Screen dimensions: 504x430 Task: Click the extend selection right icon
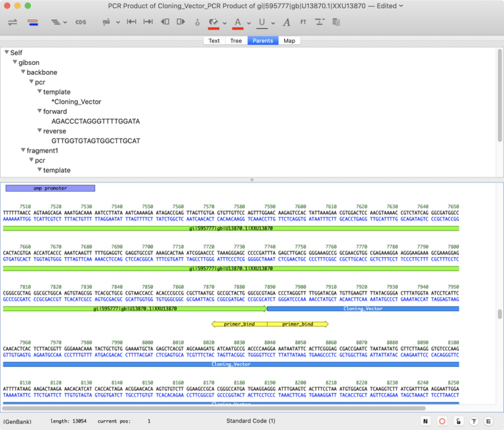(x=181, y=22)
